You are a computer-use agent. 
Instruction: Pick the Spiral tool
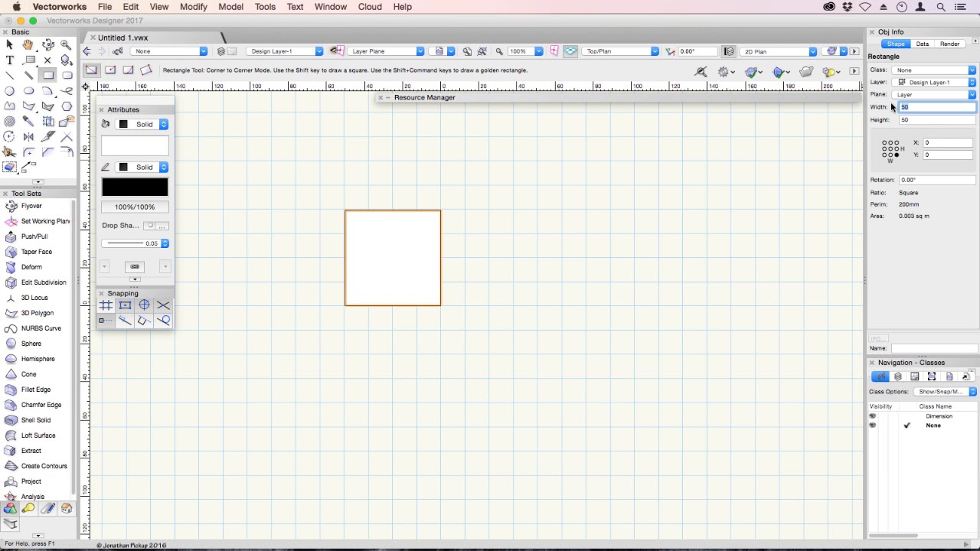(10, 122)
